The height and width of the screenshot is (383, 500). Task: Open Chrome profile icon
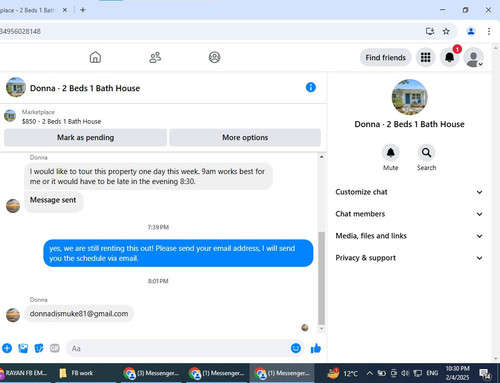(471, 31)
